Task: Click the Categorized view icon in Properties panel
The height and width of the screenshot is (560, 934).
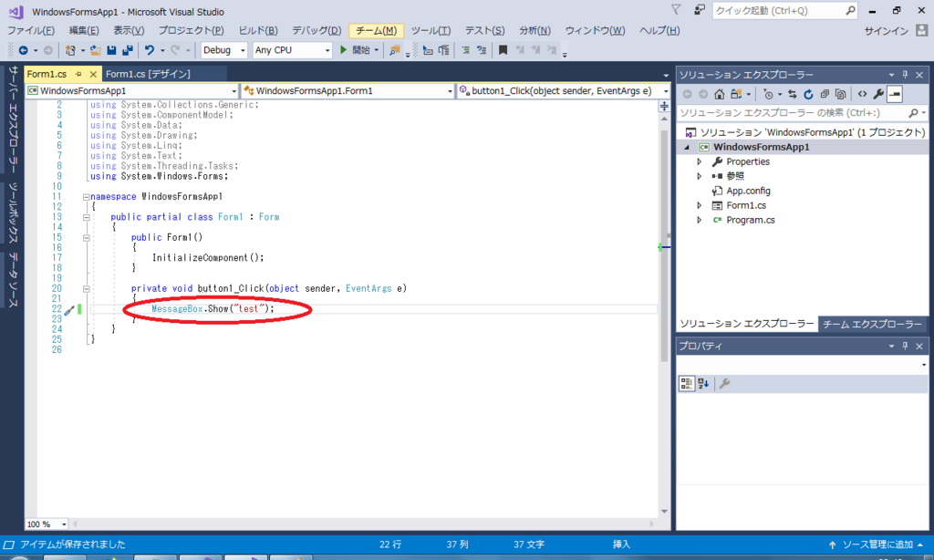Action: [686, 384]
